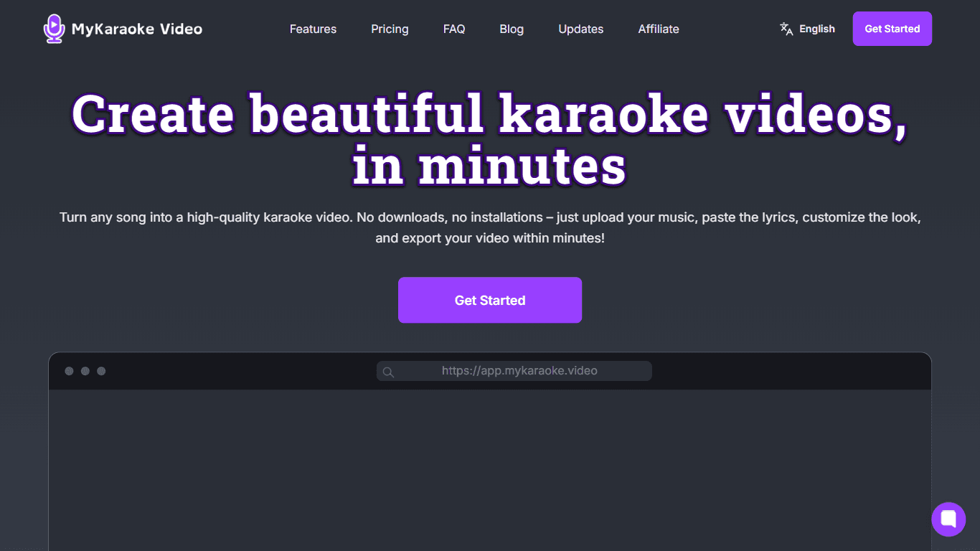Open the FAQ section link
Screen dimensions: 980x551
[x=454, y=29]
